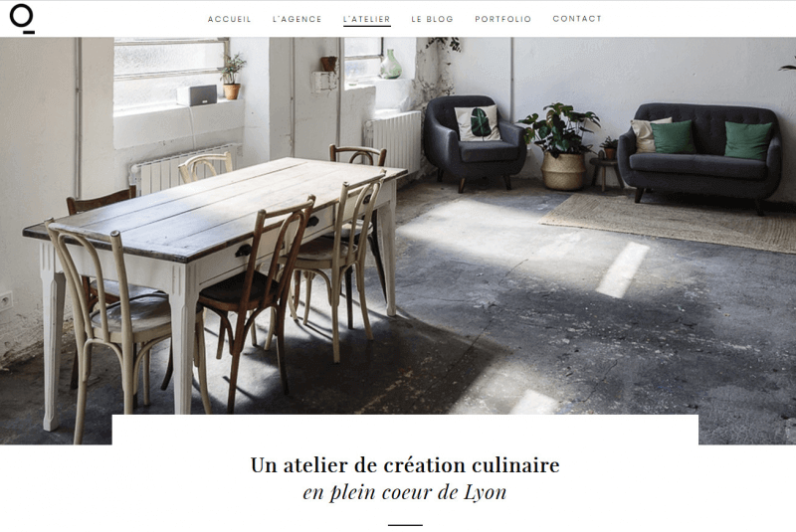
Task: Click the dark armchair with leaf cushion
Action: (x=475, y=142)
